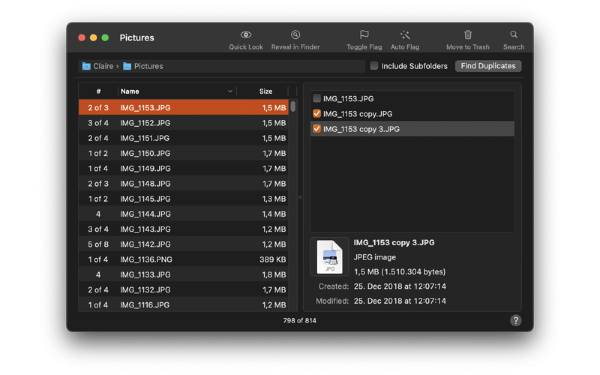Check the IMG_1153.JPG checkbox

[316, 99]
